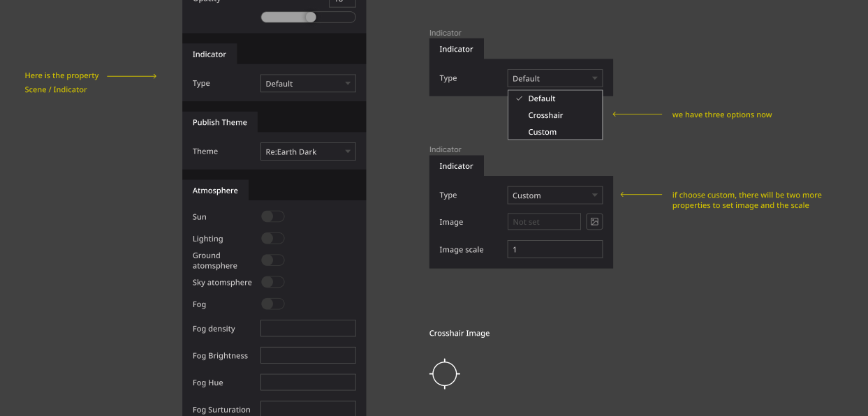Turn on the Lighting switch
Image resolution: width=868 pixels, height=416 pixels.
(272, 238)
